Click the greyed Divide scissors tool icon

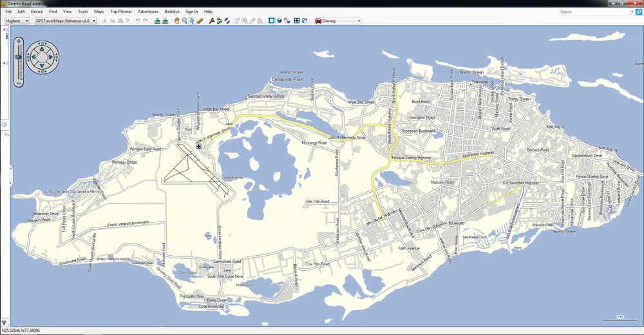pos(260,21)
